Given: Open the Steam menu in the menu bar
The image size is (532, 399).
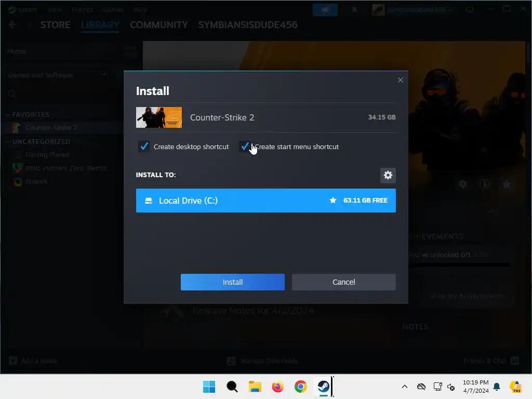Looking at the screenshot, I should tap(28, 9).
